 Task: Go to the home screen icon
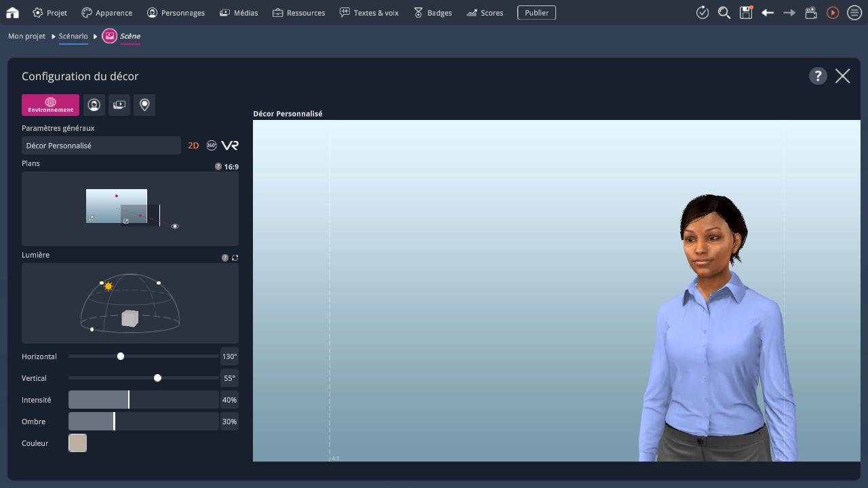point(12,12)
